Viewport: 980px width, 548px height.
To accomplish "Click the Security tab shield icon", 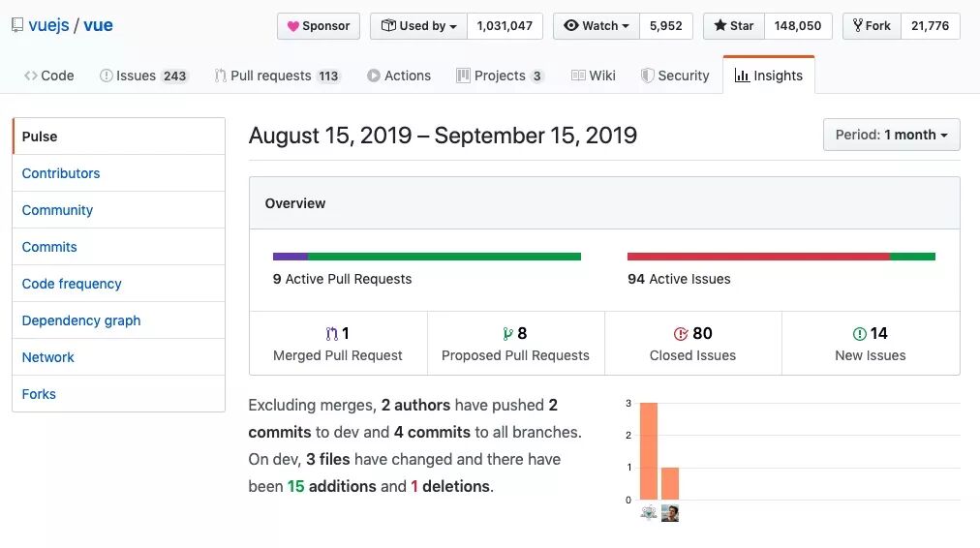I will (648, 76).
